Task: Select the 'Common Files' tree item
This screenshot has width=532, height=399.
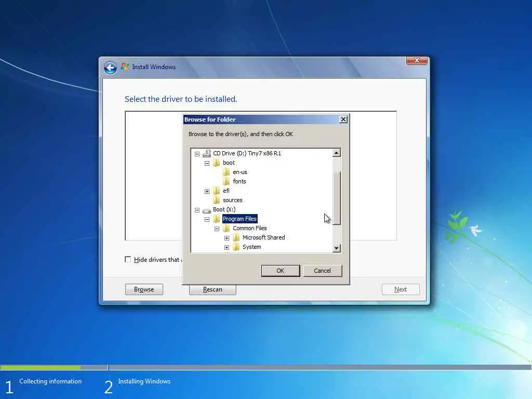Action: tap(250, 229)
